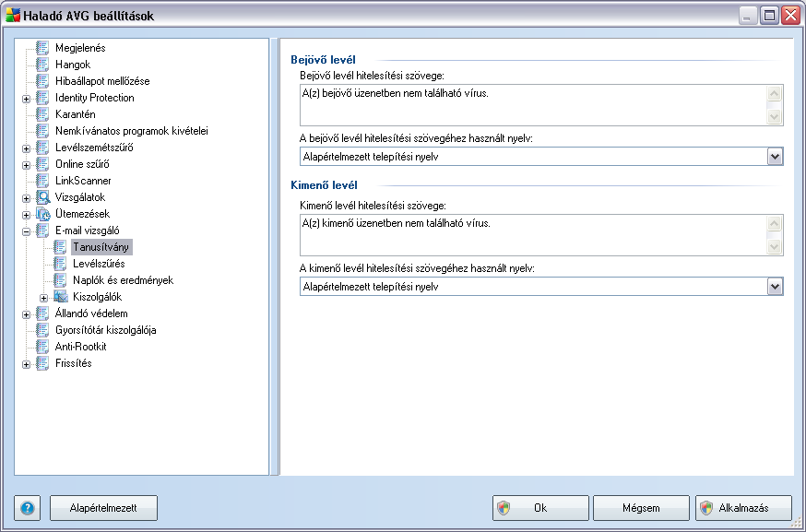Confirm with the Ok button
The height and width of the screenshot is (532, 806).
540,508
